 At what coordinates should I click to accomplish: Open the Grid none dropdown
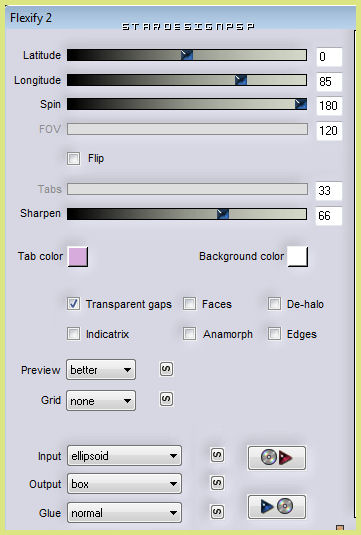tap(101, 401)
